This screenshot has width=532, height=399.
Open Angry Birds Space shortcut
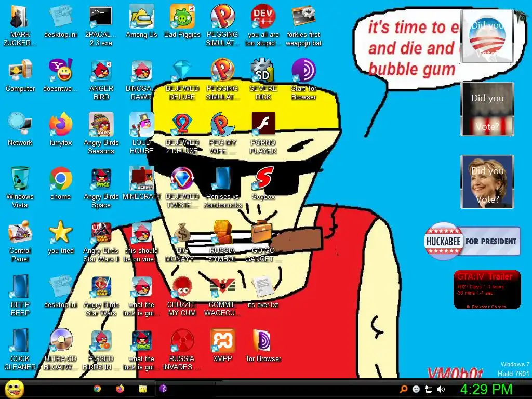click(101, 188)
